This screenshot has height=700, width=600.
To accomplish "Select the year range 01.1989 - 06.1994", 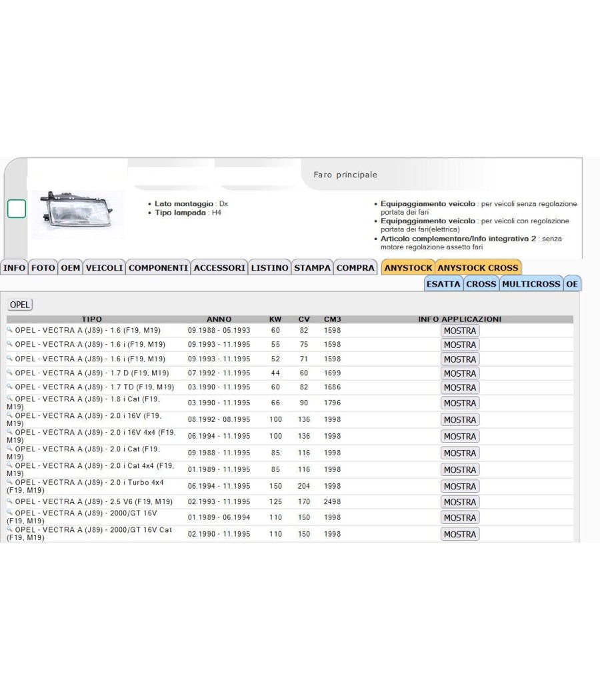I will pyautogui.click(x=219, y=517).
